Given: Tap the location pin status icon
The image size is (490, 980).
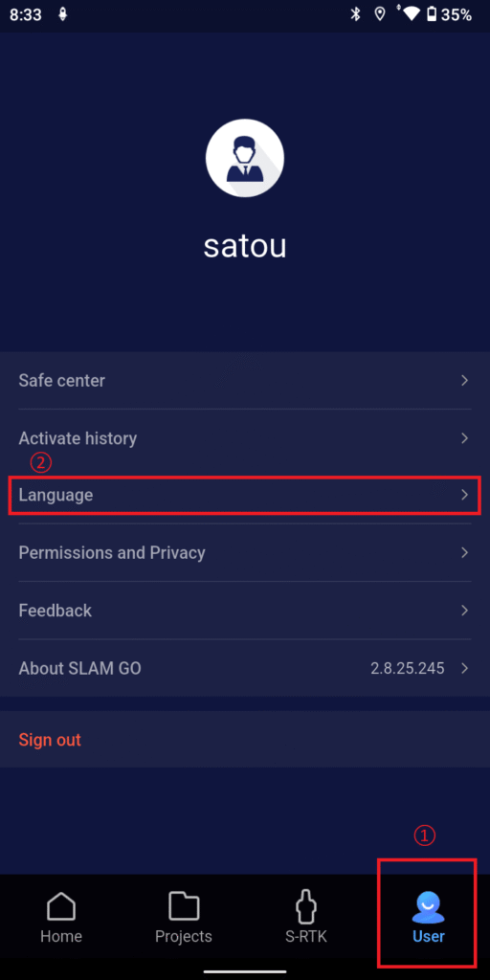Looking at the screenshot, I should (380, 14).
